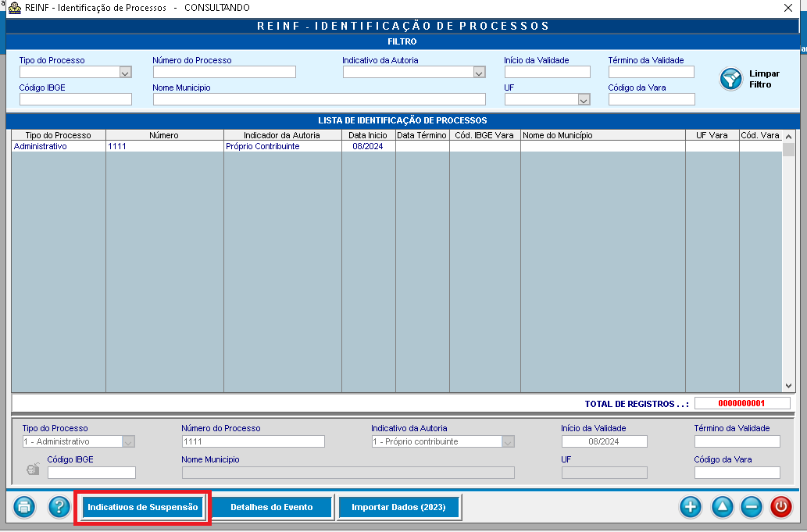807x532 pixels.
Task: Click the filter Código IBGE field
Action: click(x=76, y=99)
